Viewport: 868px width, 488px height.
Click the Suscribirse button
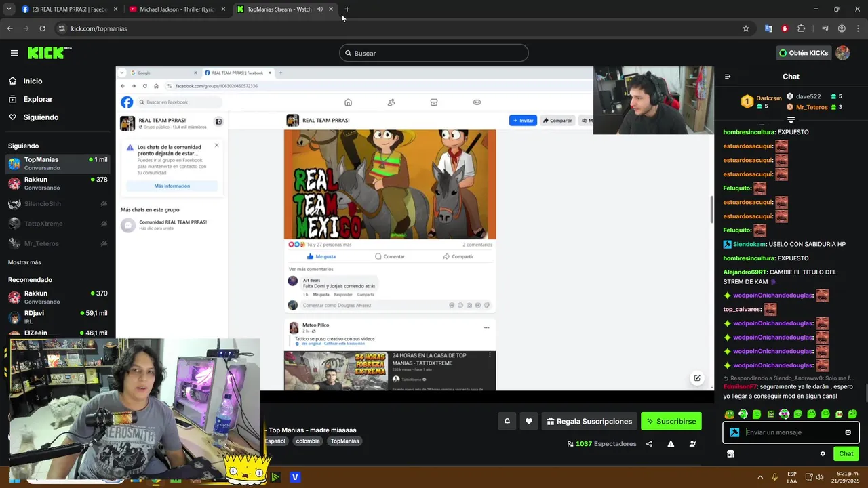click(x=671, y=421)
